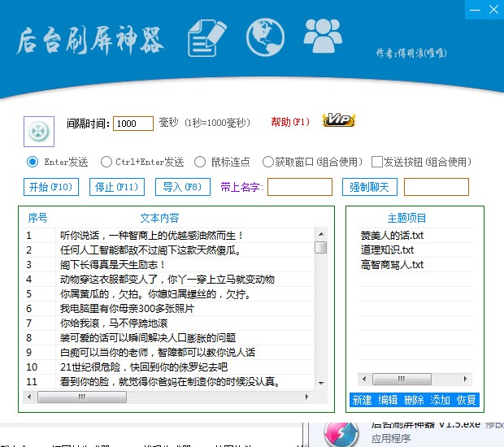Click the 停止(F11) button
This screenshot has width=504, height=447.
117,187
